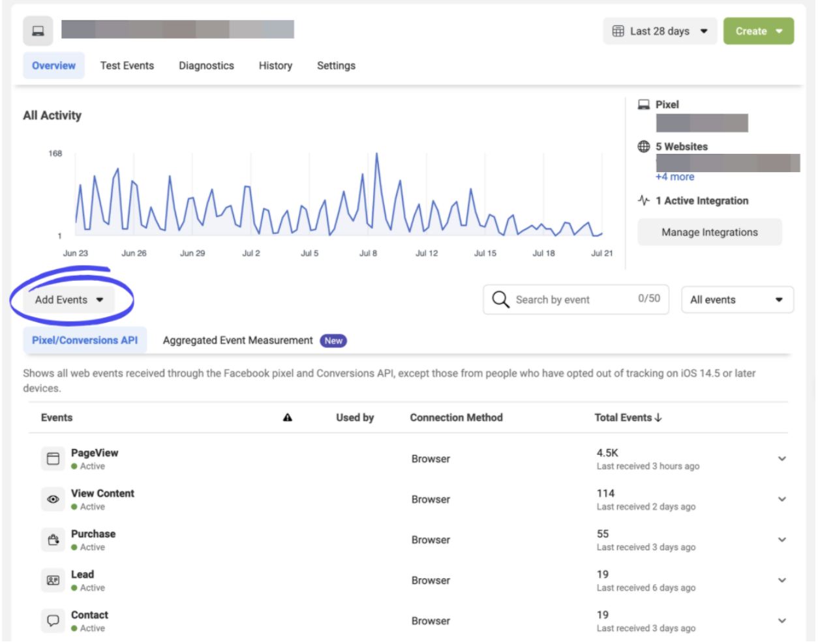Screen dimensions: 818x644
Task: Expand the Lead event row
Action: 782,580
